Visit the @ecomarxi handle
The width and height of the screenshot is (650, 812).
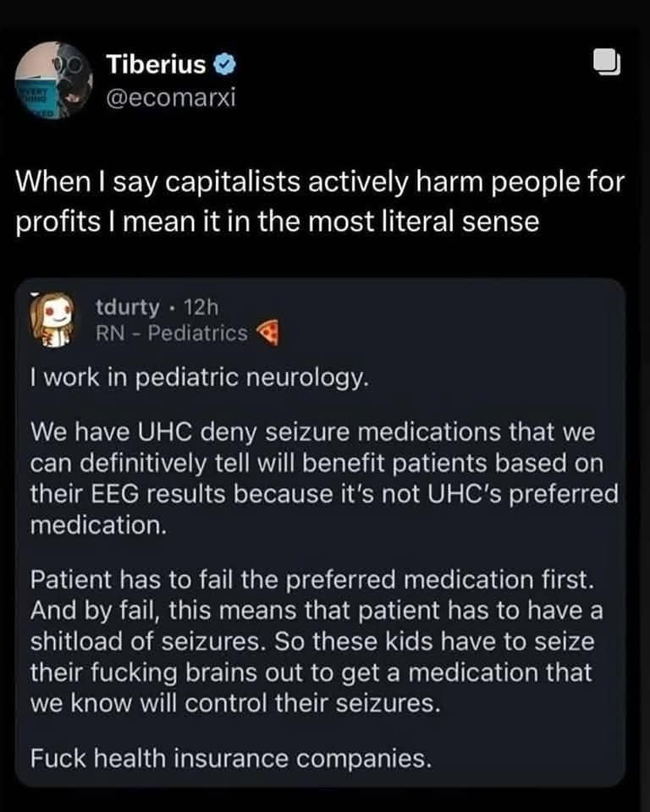[171, 97]
